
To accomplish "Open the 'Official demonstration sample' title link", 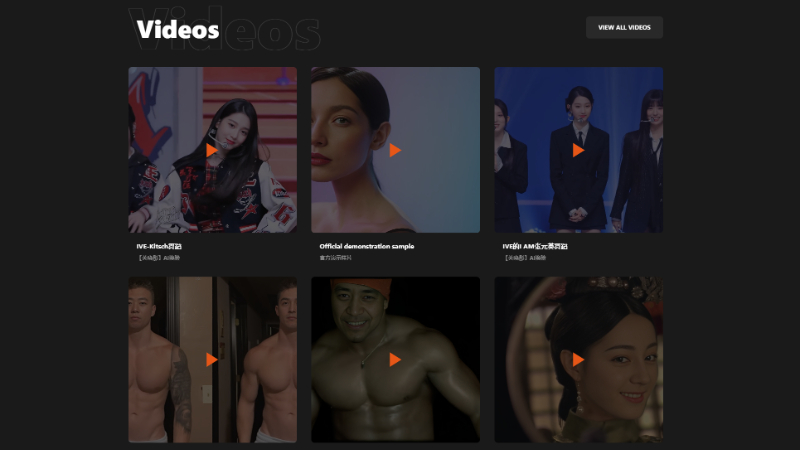I will (367, 246).
